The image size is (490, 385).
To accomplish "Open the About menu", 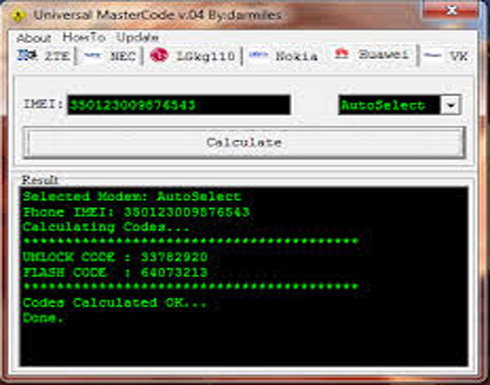I will click(34, 38).
